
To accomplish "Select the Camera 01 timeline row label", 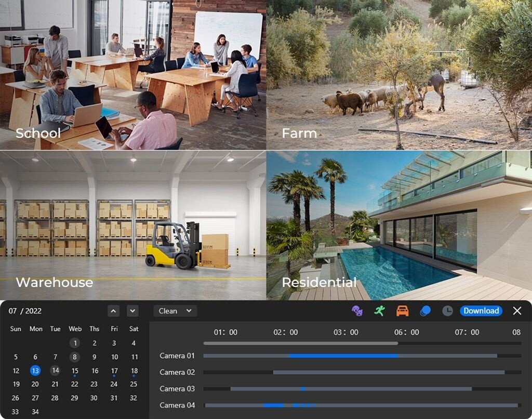I will coord(177,356).
